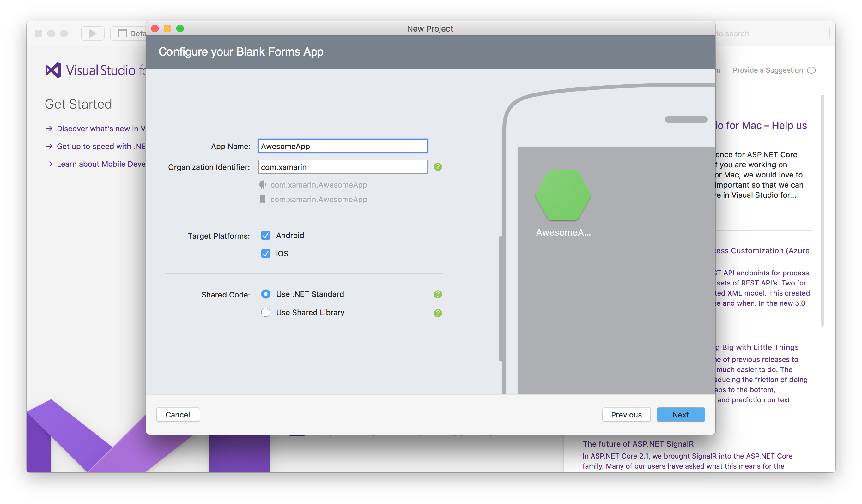Click the iOS phone icon by bundle identifier
862x504 pixels.
262,199
